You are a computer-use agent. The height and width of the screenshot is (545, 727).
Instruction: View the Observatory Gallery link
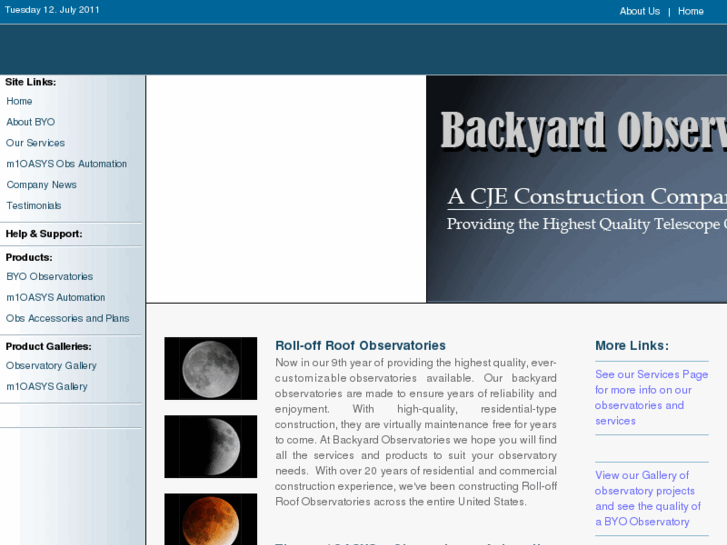click(x=51, y=365)
